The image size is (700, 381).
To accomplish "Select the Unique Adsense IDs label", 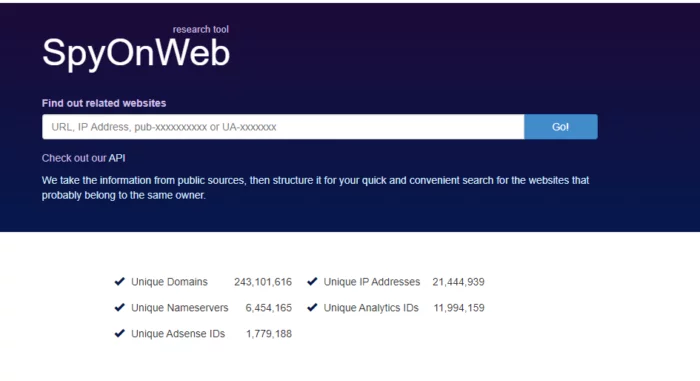I will coord(178,334).
